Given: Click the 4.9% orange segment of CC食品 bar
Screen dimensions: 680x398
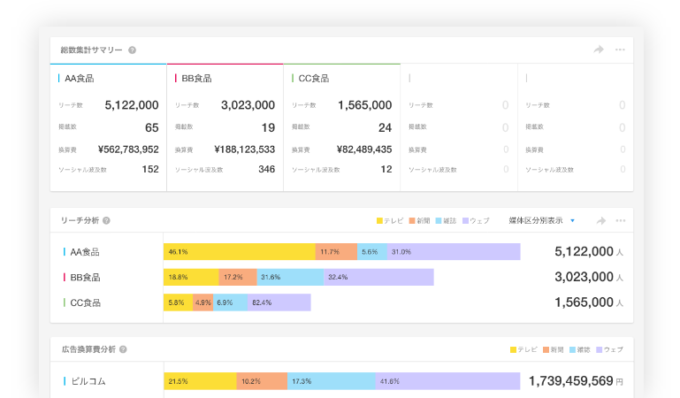Looking at the screenshot, I should (203, 303).
